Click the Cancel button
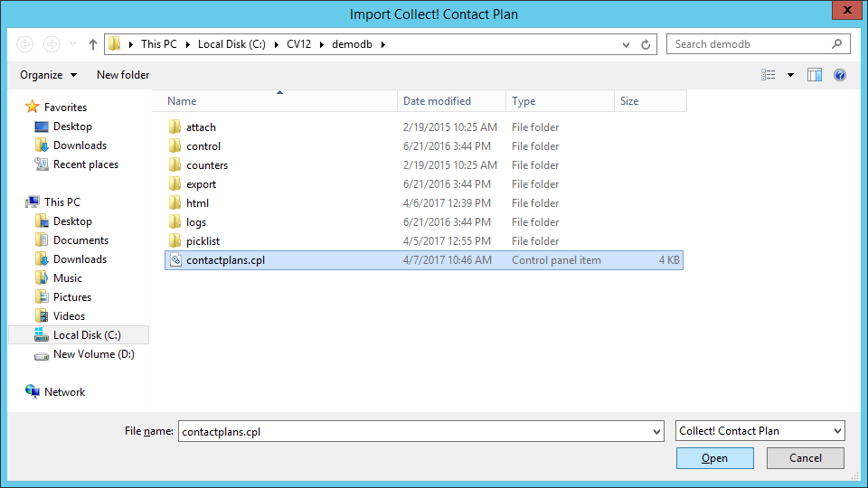Image resolution: width=868 pixels, height=488 pixels. (806, 458)
